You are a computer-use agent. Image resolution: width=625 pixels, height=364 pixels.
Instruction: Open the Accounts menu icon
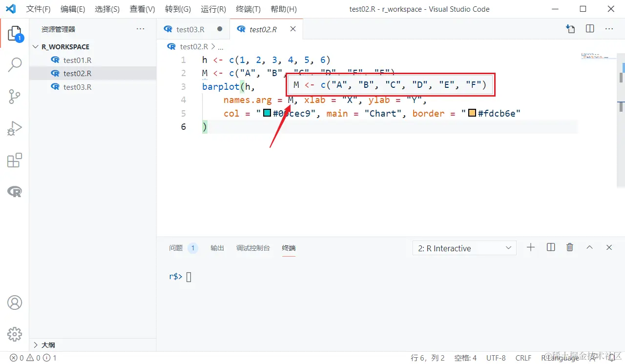tap(15, 303)
